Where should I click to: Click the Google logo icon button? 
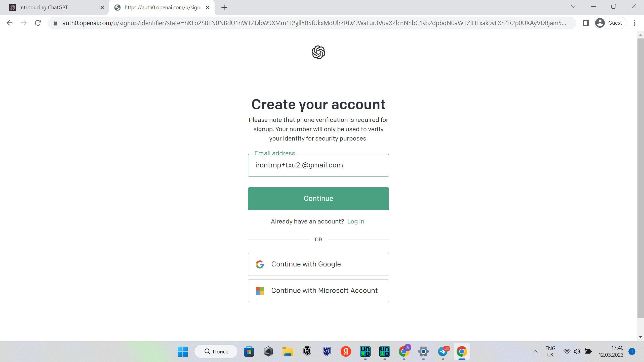pyautogui.click(x=260, y=264)
